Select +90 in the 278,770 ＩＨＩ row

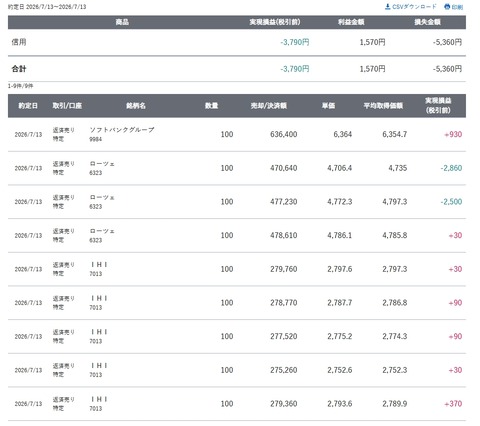pyautogui.click(x=455, y=303)
